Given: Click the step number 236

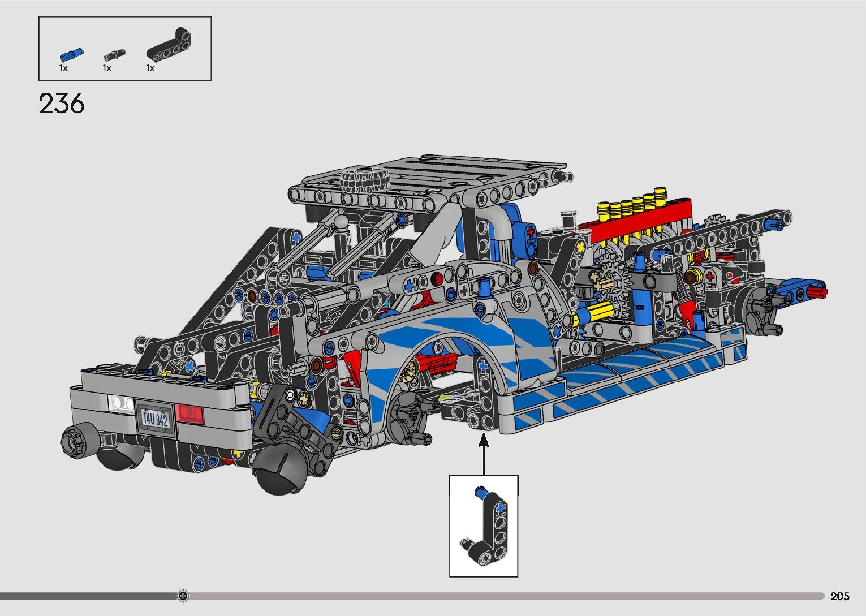Looking at the screenshot, I should pyautogui.click(x=62, y=104).
